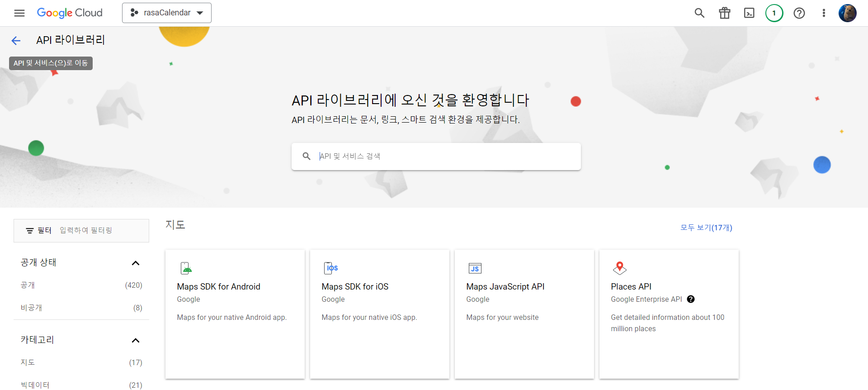Image resolution: width=868 pixels, height=390 pixels.
Task: Go back using the blue arrow
Action: click(x=16, y=41)
